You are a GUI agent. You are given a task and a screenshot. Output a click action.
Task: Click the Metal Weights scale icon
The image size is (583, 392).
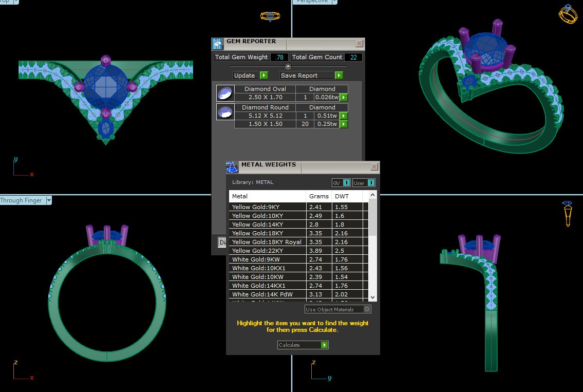232,167
